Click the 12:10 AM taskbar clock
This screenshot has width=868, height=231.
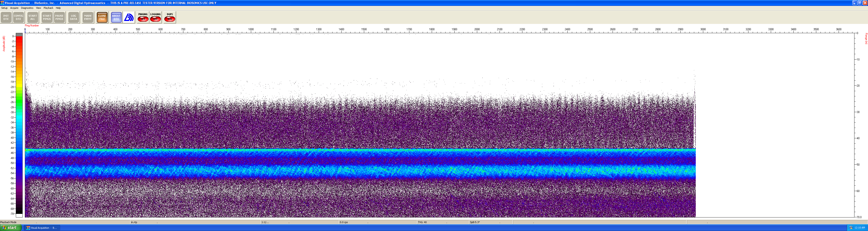point(860,228)
